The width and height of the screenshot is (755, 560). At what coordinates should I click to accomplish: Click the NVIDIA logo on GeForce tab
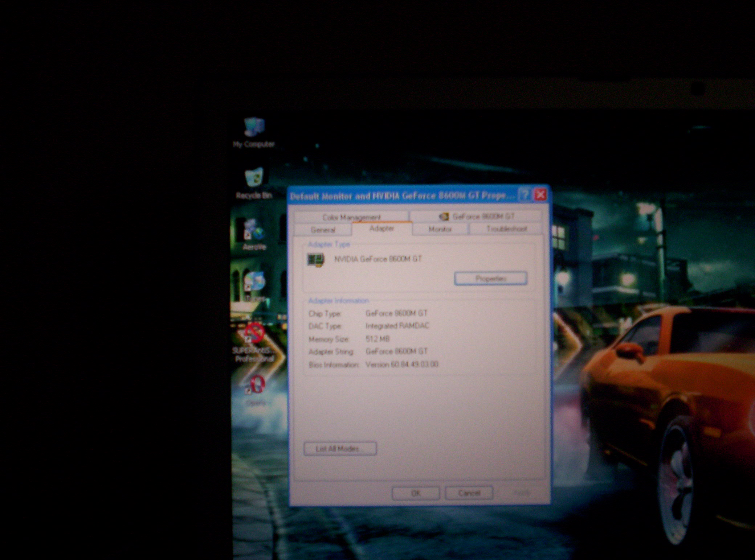tap(444, 217)
